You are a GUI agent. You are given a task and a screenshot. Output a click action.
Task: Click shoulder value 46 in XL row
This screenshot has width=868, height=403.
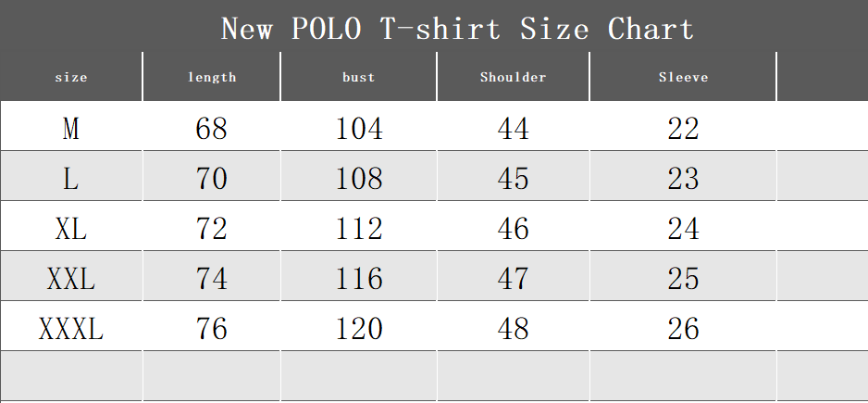pos(514,228)
